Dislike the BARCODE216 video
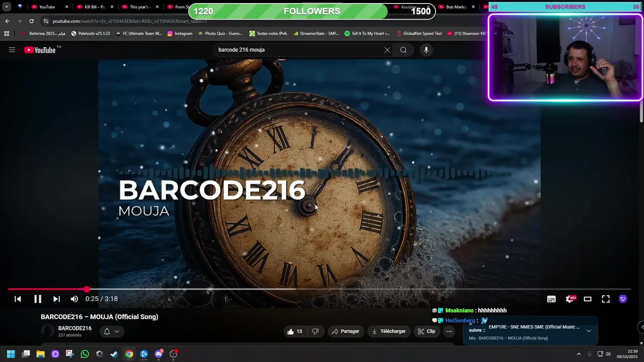Viewport: 644px width, 362px height. (x=315, y=331)
